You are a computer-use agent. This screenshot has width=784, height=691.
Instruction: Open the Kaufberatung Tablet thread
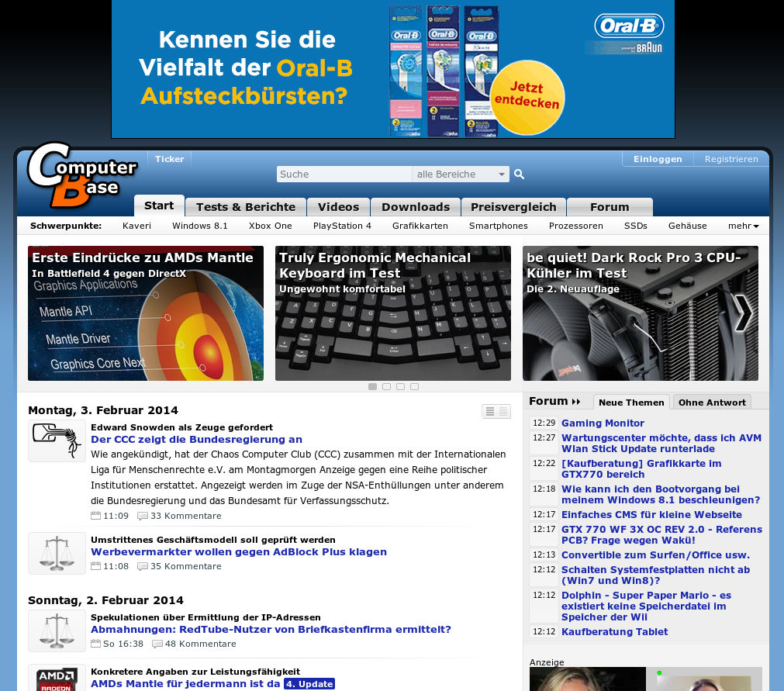(x=614, y=631)
